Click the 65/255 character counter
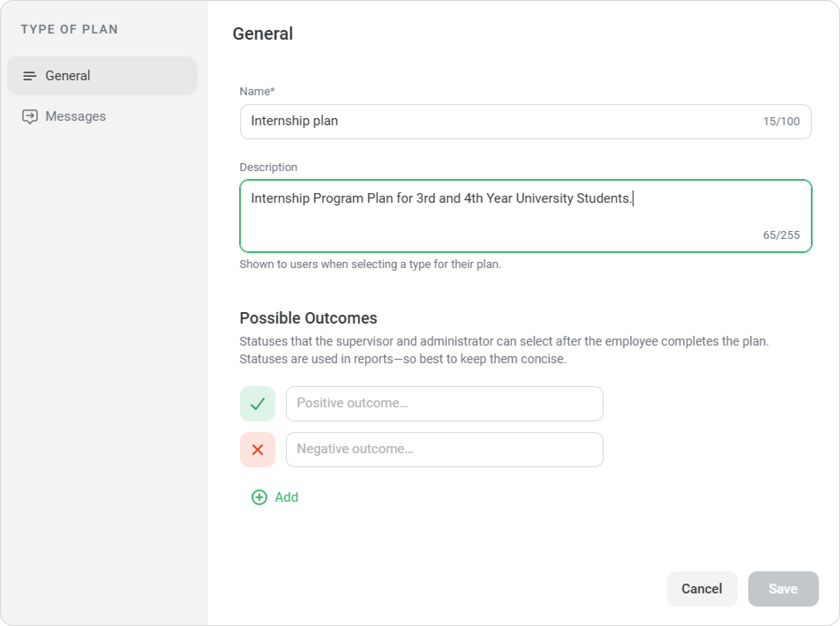The width and height of the screenshot is (840, 626). click(781, 235)
